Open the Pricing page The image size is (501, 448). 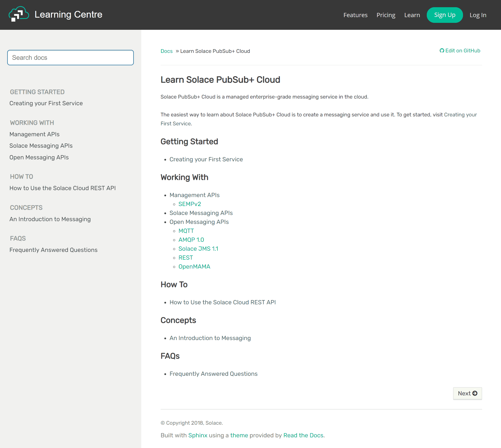click(386, 15)
